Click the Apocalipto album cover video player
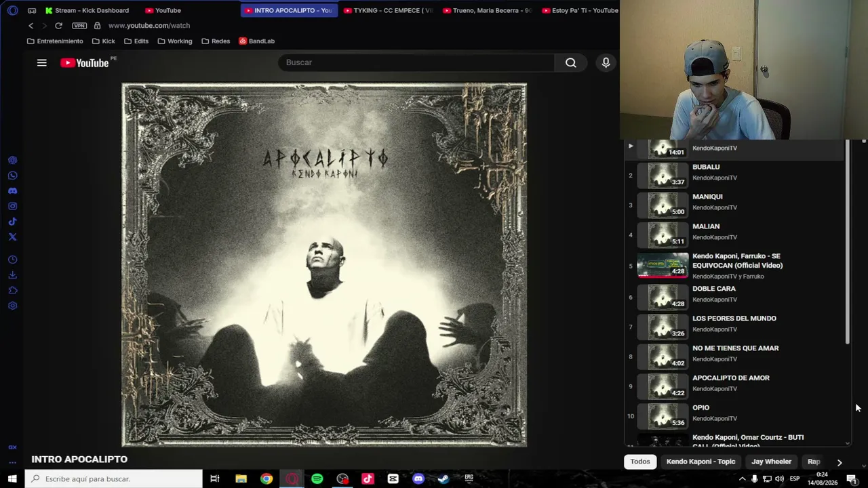The height and width of the screenshot is (488, 868). click(x=324, y=265)
